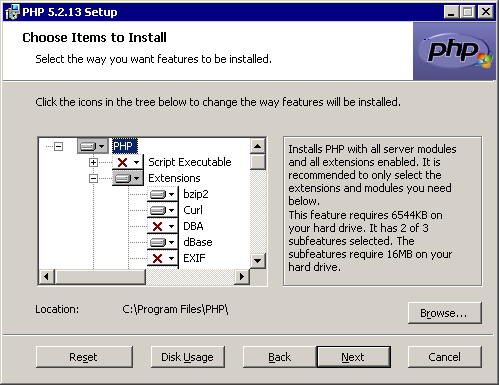Open bzip2 feature drive icon dropdown
The width and height of the screenshot is (499, 385).
tap(163, 194)
